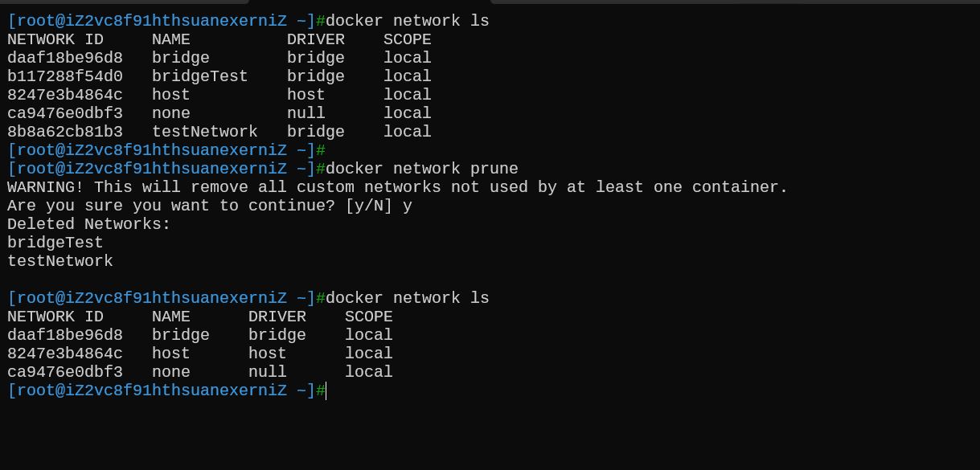
Task: Click the second 'docker network ls' command
Action: (x=408, y=298)
